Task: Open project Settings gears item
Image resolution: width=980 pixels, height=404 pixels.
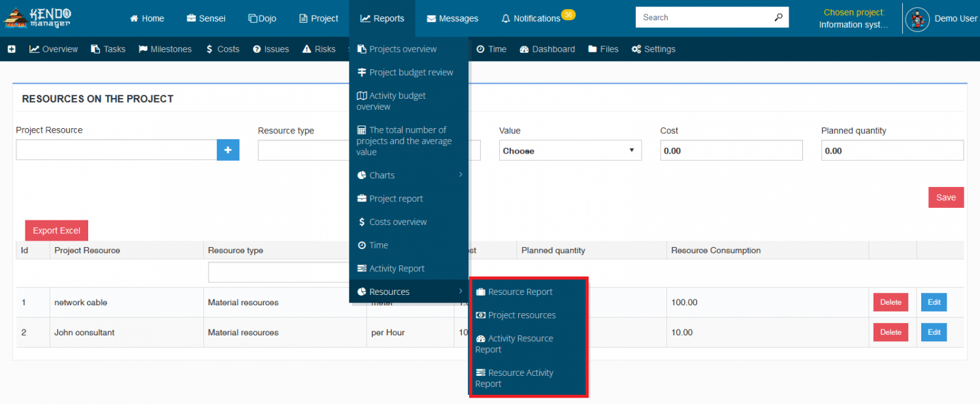Action: [x=653, y=49]
